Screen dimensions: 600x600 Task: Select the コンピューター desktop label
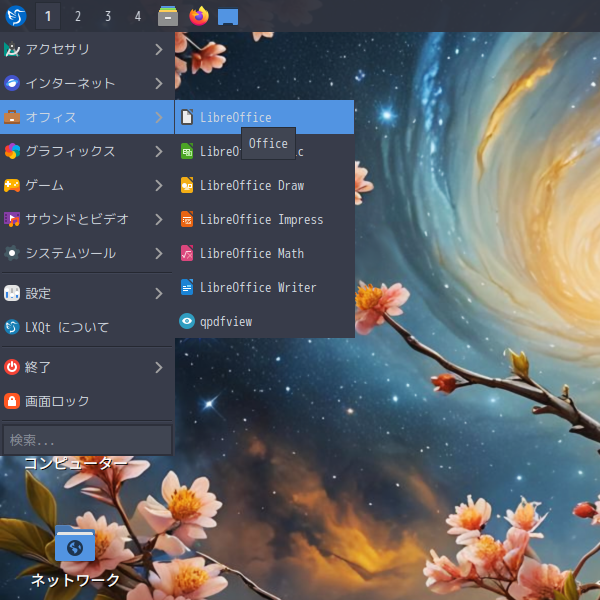(x=75, y=463)
